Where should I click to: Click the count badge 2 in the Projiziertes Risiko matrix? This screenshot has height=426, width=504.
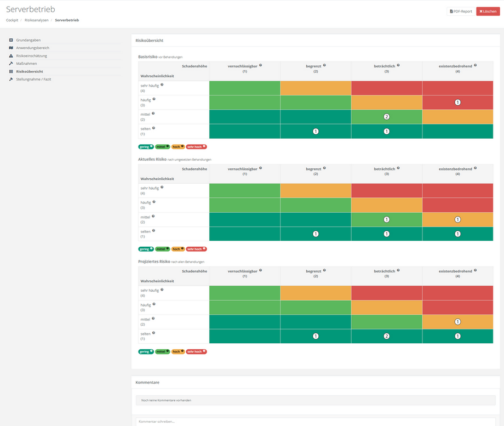pyautogui.click(x=387, y=336)
